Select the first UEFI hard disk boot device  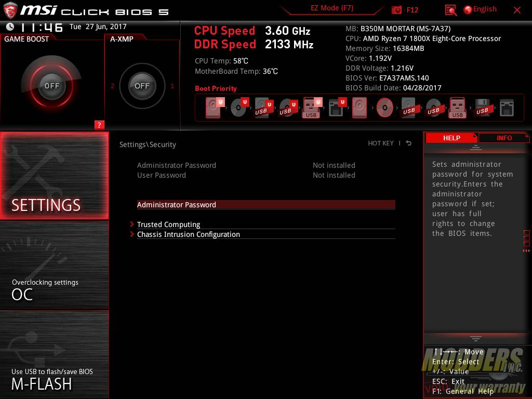coord(215,108)
